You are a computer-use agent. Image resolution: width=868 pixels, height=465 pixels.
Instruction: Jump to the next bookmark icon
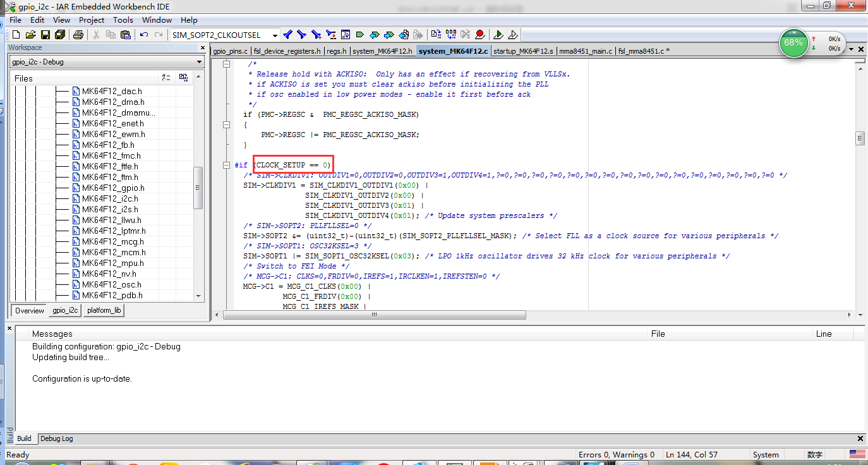click(389, 35)
